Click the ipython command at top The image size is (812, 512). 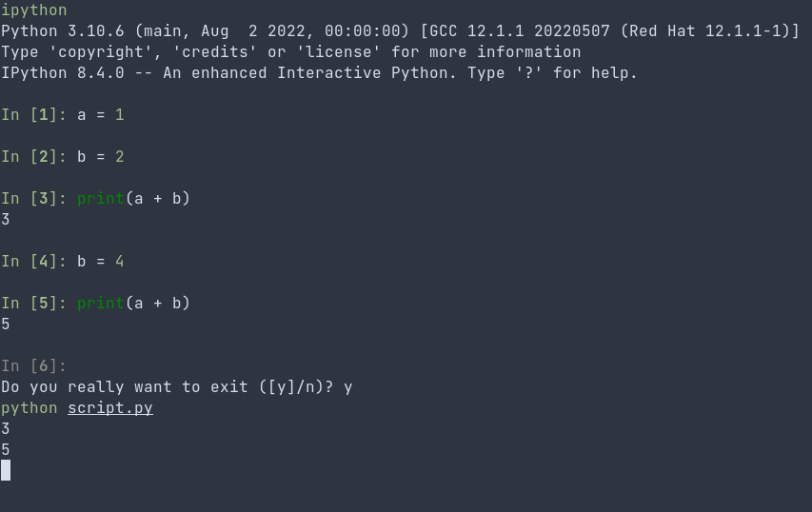[33, 10]
